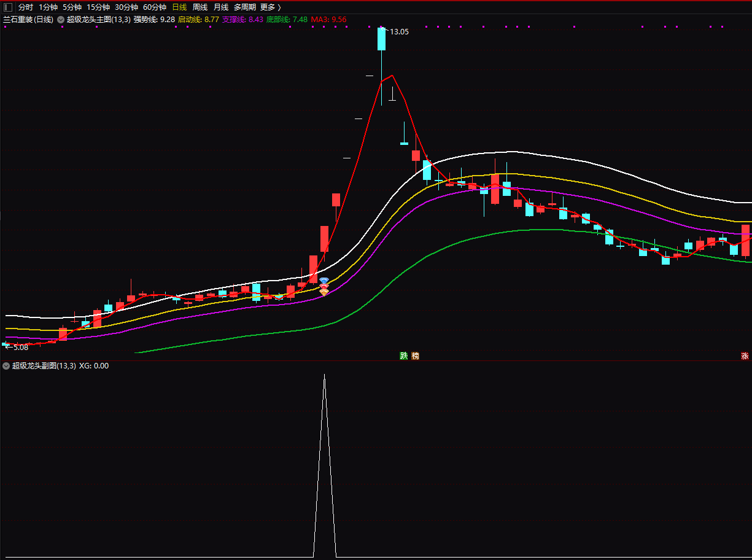Open dropdown beside 超级龙头主图 indicator
The image size is (752, 560).
61,20
